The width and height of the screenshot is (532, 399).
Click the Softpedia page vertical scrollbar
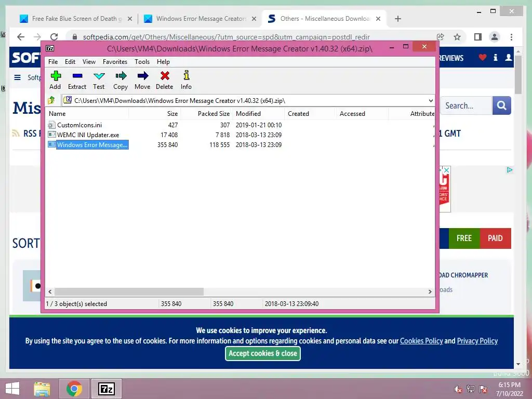pos(518,75)
